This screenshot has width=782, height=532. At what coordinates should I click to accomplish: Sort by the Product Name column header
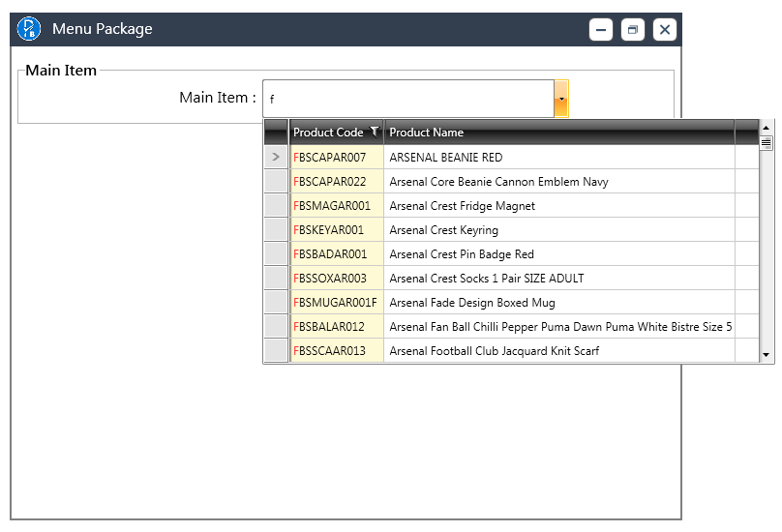(558, 133)
